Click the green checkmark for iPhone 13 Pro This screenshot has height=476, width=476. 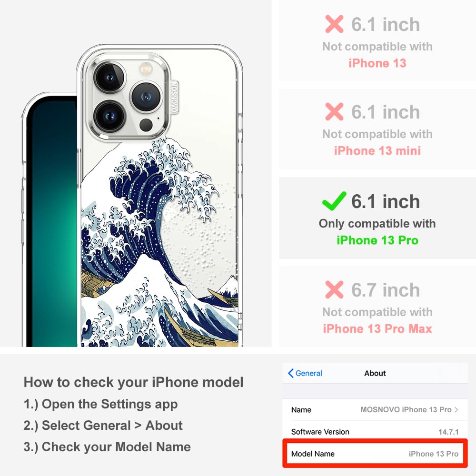(x=334, y=201)
